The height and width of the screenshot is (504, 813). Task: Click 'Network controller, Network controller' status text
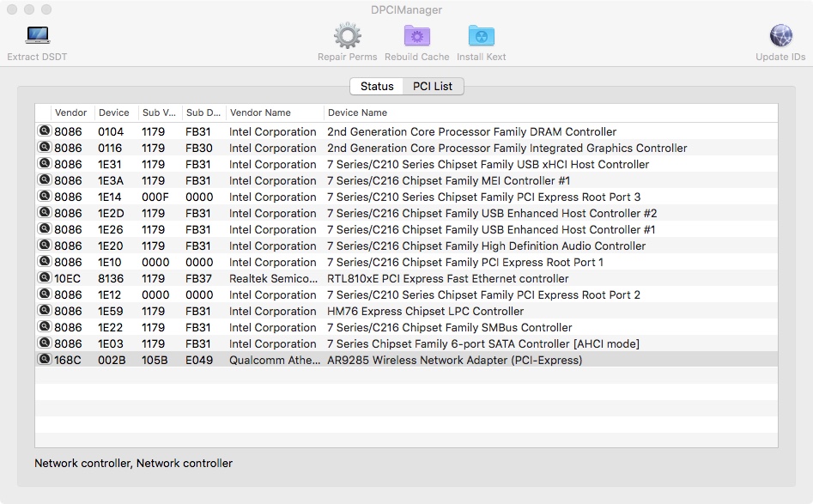134,463
